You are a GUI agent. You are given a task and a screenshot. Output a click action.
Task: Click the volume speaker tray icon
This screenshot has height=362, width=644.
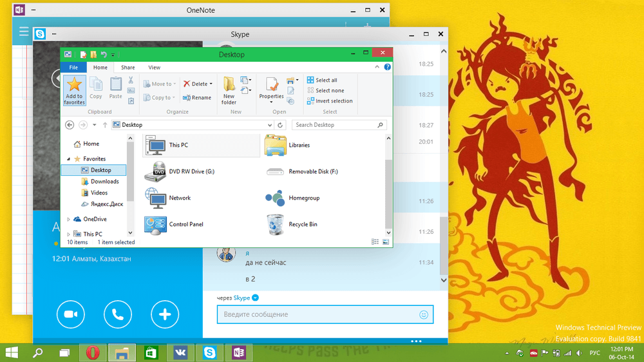tap(579, 353)
